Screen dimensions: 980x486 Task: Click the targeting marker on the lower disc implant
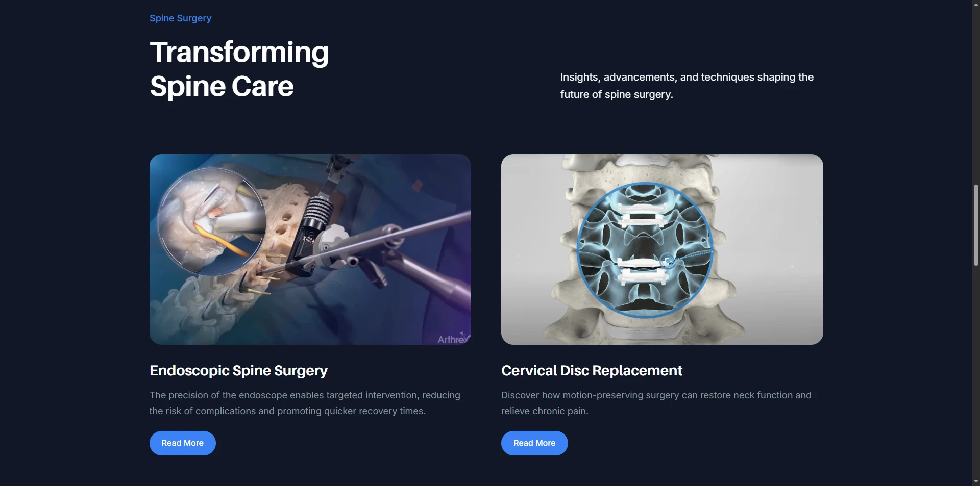pos(668,261)
